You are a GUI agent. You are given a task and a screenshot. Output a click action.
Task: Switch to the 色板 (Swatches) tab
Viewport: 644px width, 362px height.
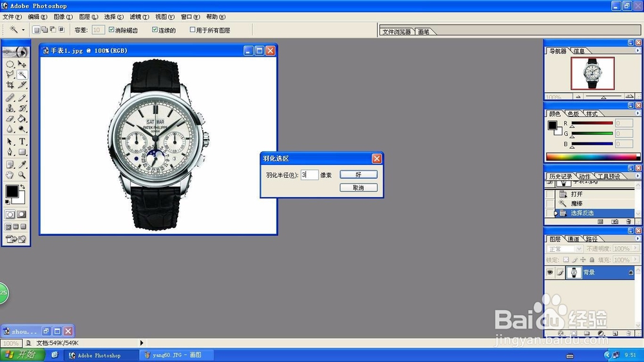click(x=573, y=114)
